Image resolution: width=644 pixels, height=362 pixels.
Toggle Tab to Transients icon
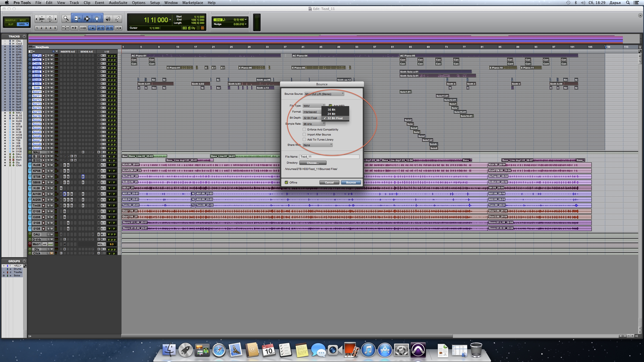(x=74, y=28)
